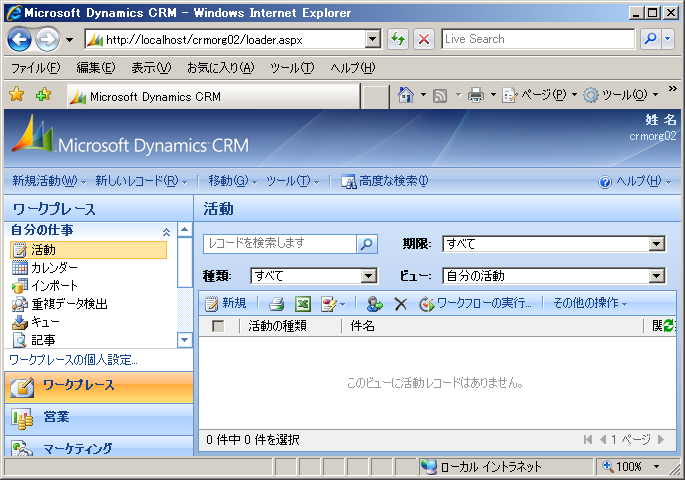Click the record search magnifier button
This screenshot has height=480, width=685.
[367, 244]
